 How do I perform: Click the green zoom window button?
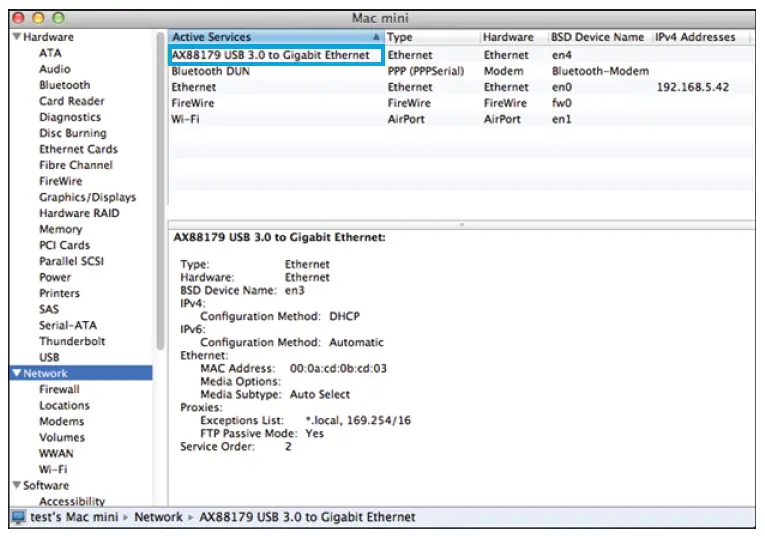(x=56, y=18)
